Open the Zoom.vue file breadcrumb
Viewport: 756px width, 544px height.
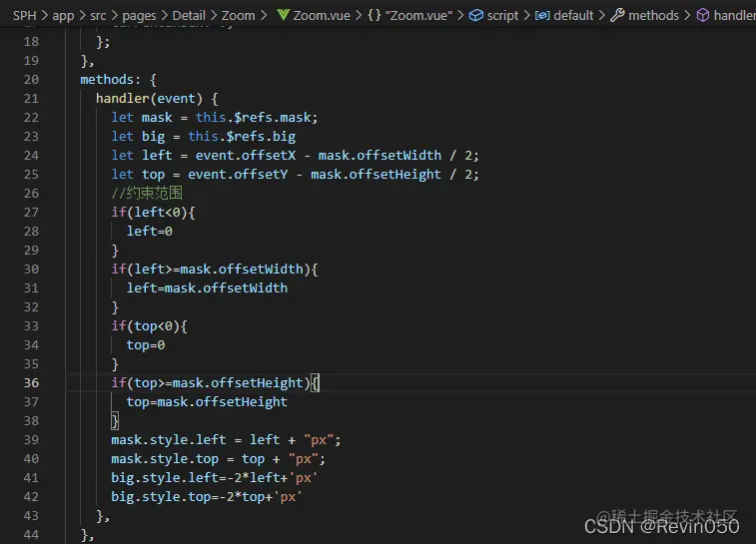[x=322, y=15]
